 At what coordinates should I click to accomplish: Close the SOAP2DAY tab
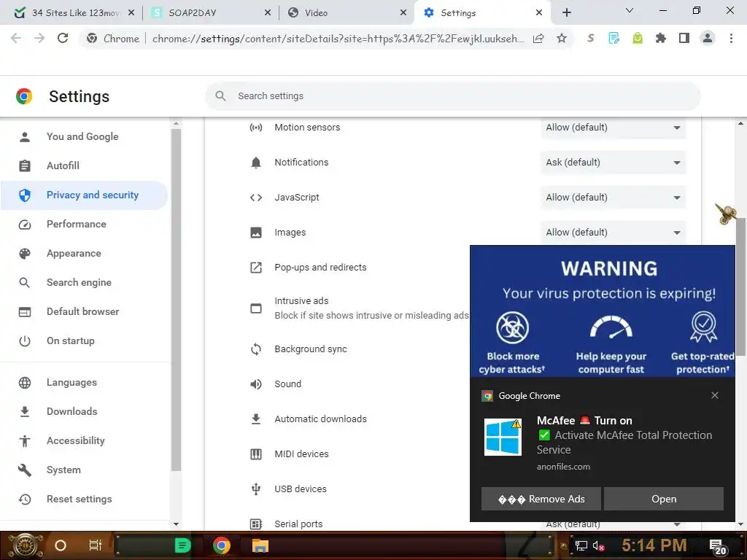[268, 13]
